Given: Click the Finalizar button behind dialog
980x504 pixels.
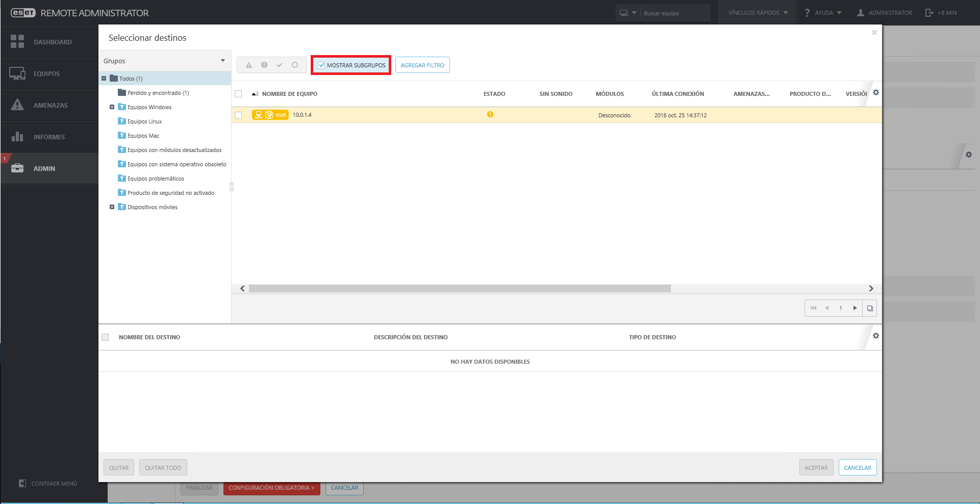Looking at the screenshot, I should click(x=199, y=488).
